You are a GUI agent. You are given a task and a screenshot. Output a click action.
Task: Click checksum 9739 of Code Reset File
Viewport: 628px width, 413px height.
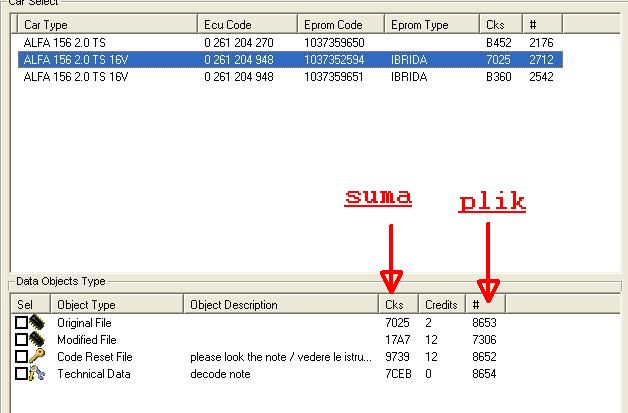pos(397,357)
